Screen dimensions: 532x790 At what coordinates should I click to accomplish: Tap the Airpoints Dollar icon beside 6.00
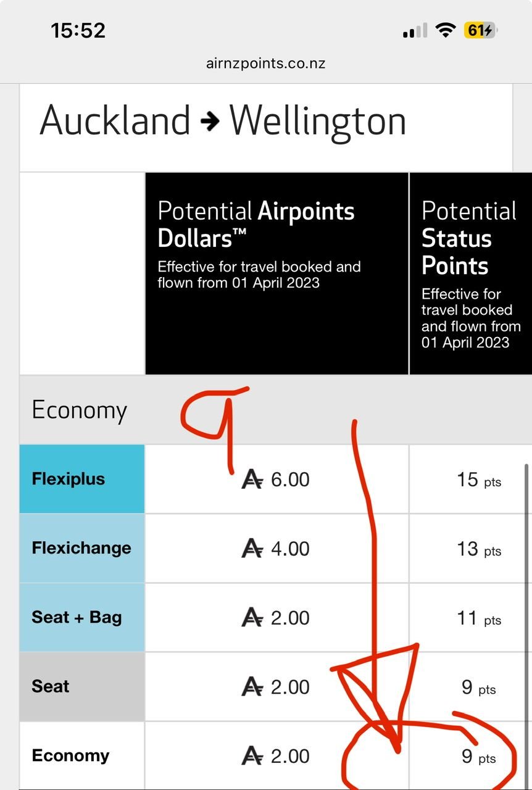pyautogui.click(x=252, y=480)
